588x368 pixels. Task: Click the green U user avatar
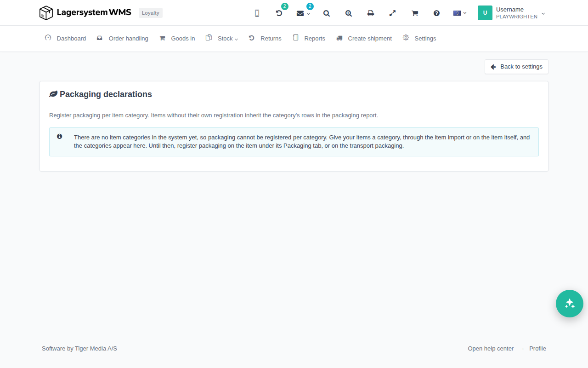[x=485, y=13]
